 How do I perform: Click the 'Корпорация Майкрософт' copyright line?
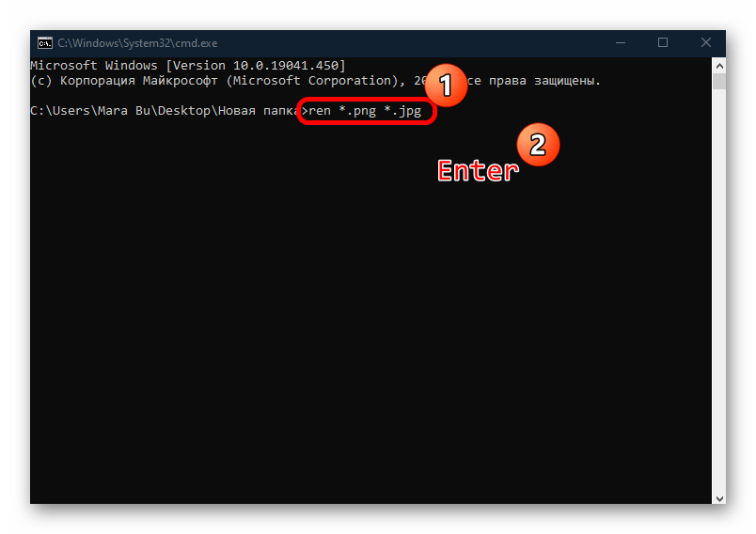tap(316, 81)
